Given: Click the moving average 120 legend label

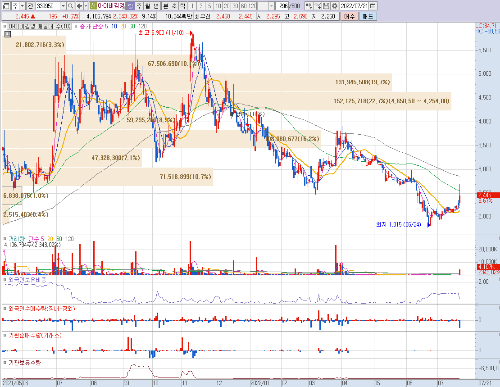Looking at the screenshot, I should (x=143, y=26).
